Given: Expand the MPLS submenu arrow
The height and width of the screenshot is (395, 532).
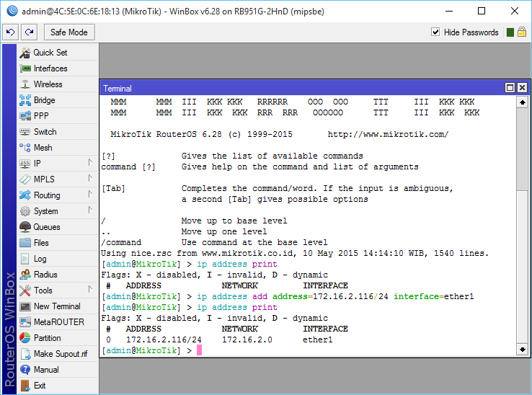Looking at the screenshot, I should pyautogui.click(x=90, y=178).
